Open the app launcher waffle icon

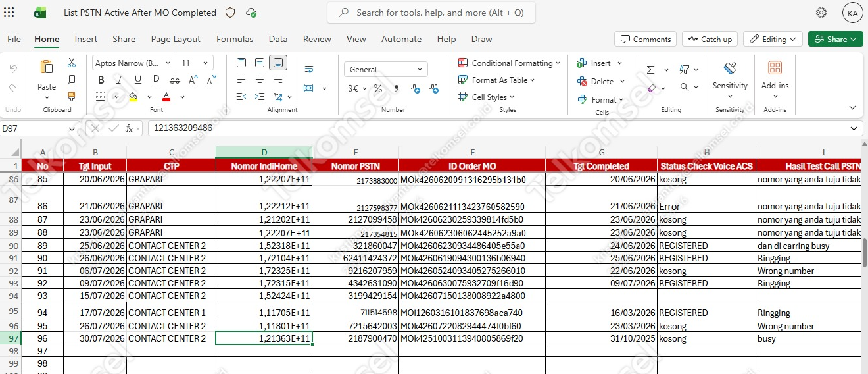tap(9, 13)
